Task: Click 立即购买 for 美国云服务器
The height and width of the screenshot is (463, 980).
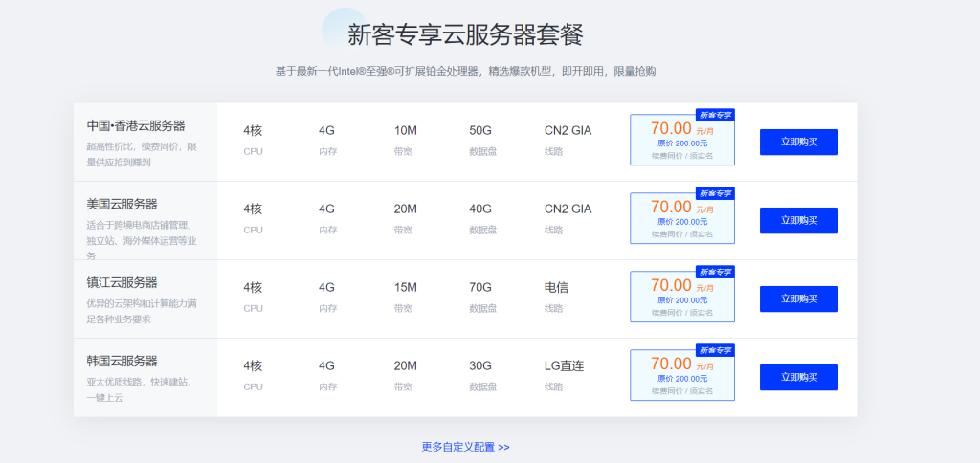Action: (x=798, y=220)
